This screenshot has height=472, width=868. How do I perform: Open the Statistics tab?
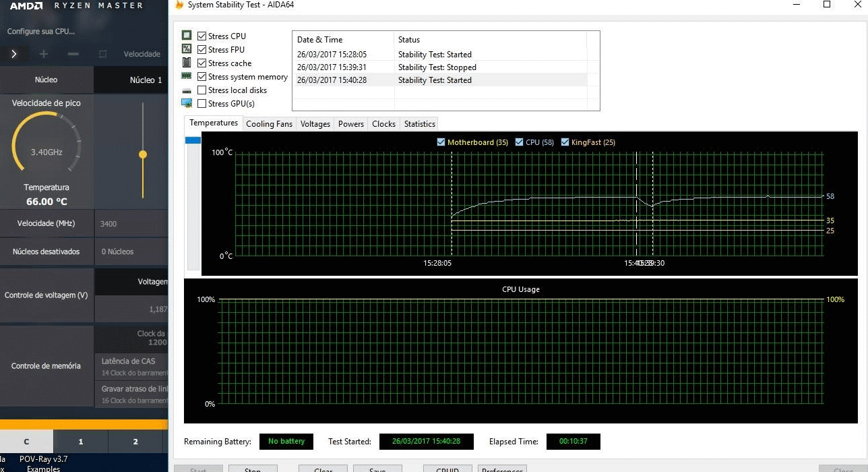420,124
